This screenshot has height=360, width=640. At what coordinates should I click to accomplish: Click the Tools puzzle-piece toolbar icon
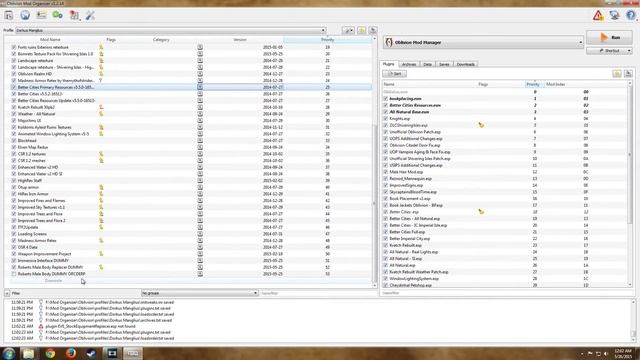74,16
